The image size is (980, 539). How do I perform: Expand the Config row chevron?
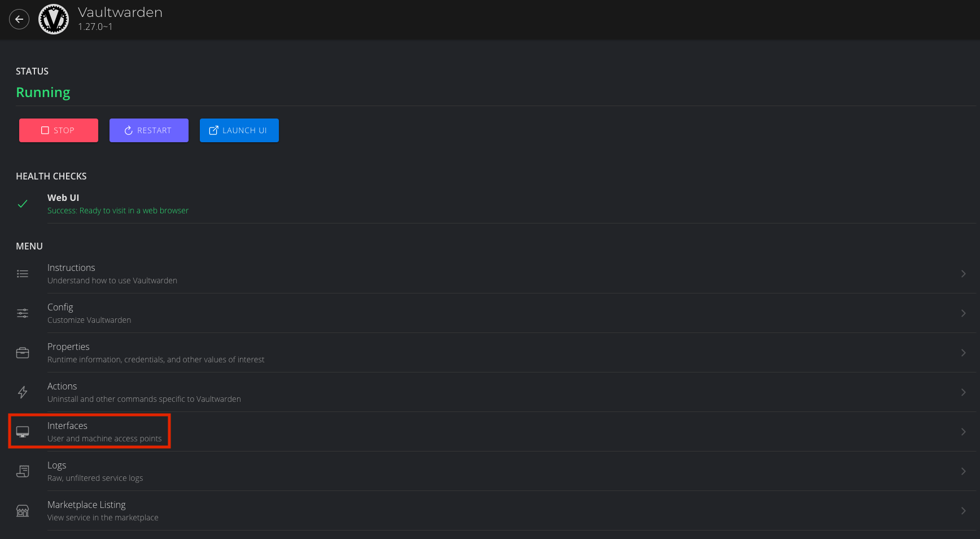(963, 313)
